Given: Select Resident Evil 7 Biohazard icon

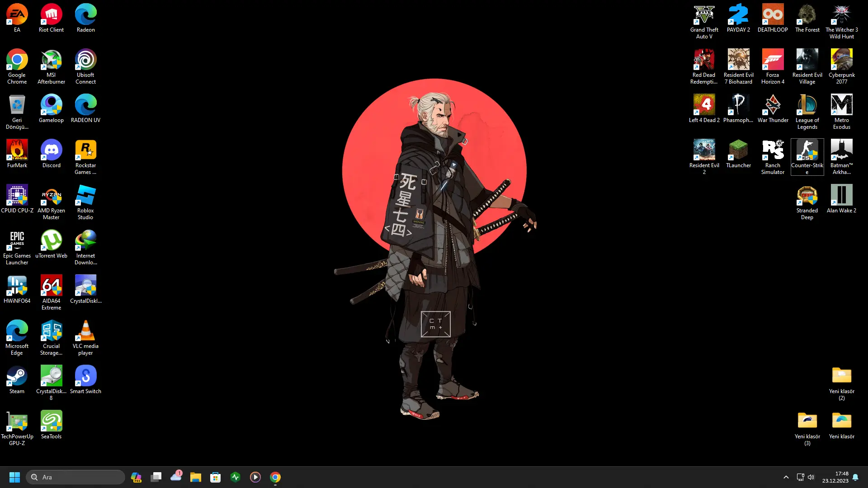Looking at the screenshot, I should 738,66.
